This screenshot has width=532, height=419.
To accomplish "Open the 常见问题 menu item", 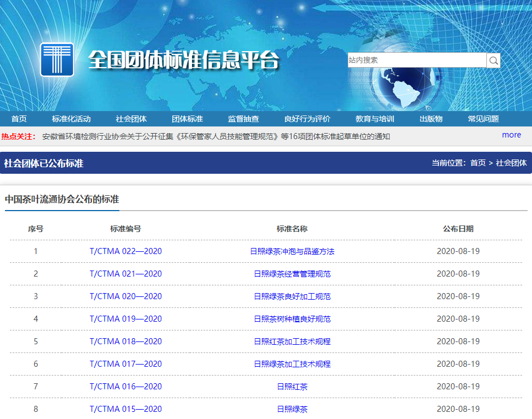I will point(483,119).
